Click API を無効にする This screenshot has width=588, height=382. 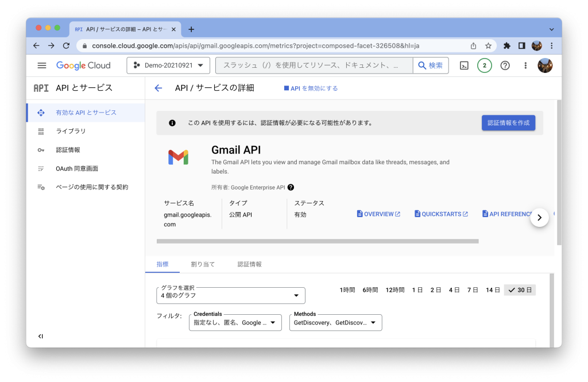pyautogui.click(x=311, y=88)
